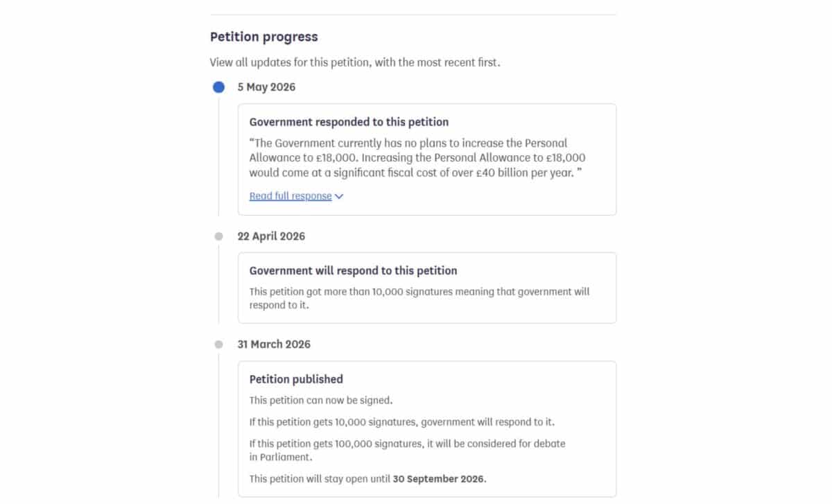Click the 22 April 2026 date label
This screenshot has width=832, height=504.
click(271, 236)
